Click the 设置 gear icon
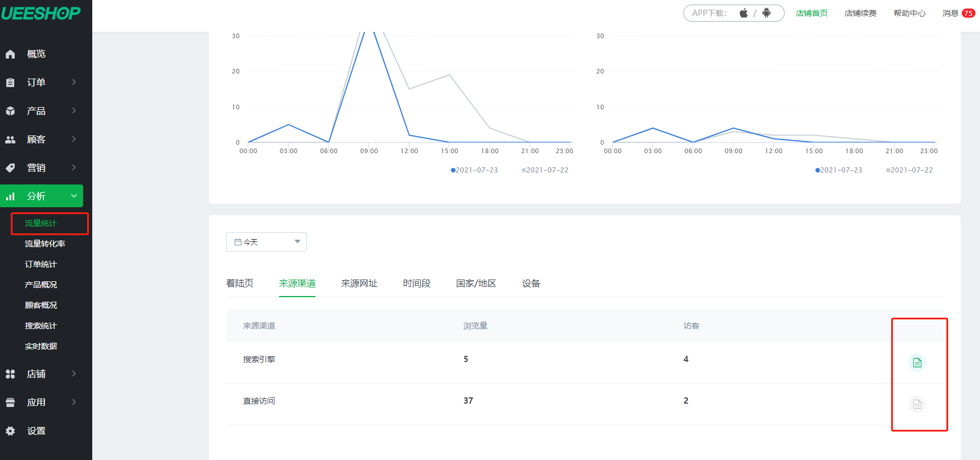This screenshot has width=980, height=460. [x=10, y=431]
